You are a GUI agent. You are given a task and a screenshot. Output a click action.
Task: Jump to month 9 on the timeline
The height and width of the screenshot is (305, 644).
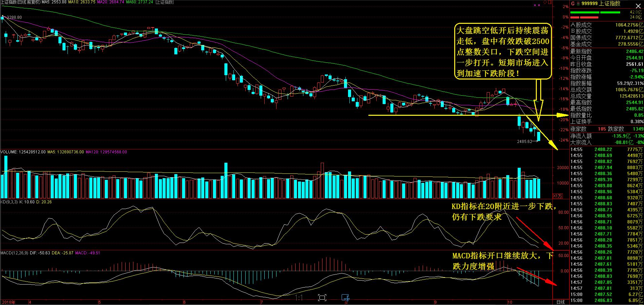pyautogui.click(x=435, y=302)
